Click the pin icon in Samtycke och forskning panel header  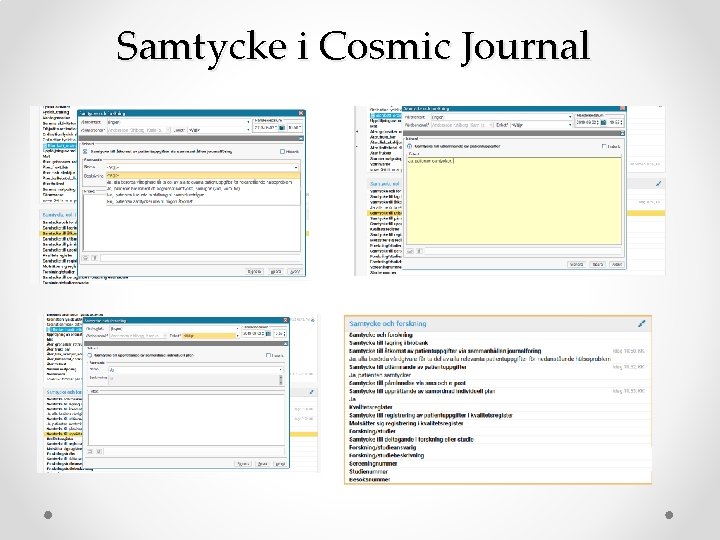click(641, 324)
